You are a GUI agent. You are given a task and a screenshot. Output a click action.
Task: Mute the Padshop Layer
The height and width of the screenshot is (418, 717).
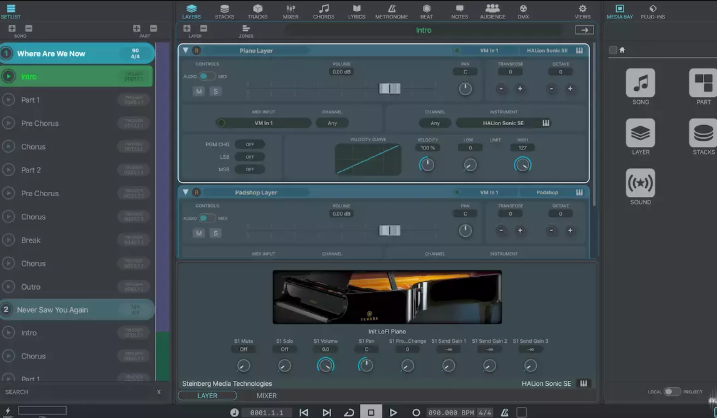198,233
